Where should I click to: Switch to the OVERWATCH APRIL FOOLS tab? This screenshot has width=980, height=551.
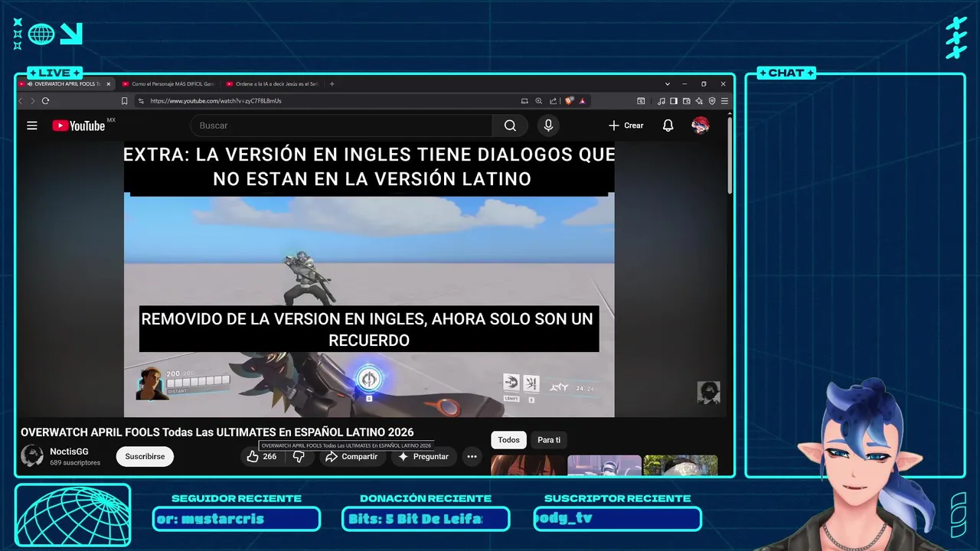(x=65, y=84)
